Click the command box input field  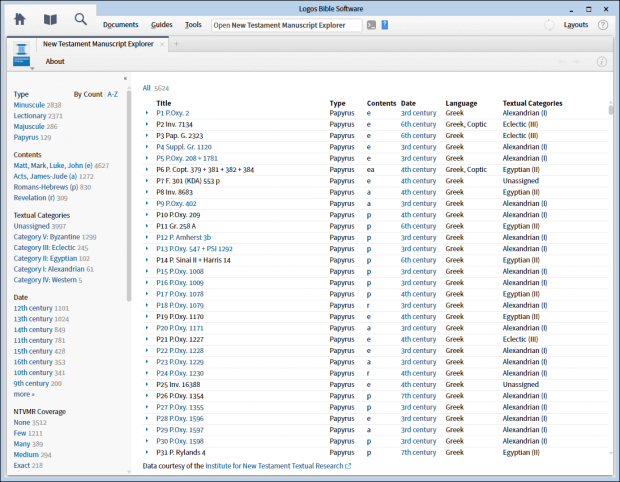(287, 25)
